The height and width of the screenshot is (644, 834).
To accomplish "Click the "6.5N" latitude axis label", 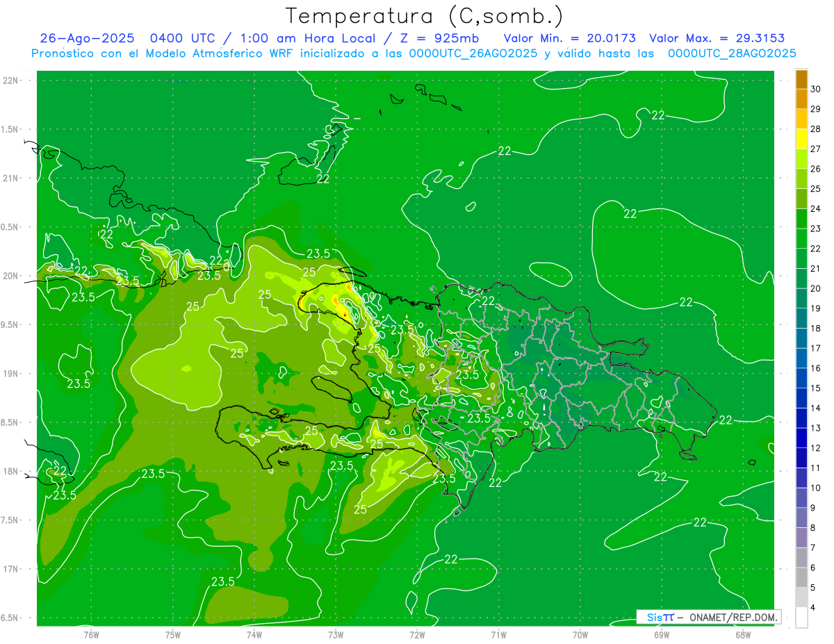I will [10, 618].
